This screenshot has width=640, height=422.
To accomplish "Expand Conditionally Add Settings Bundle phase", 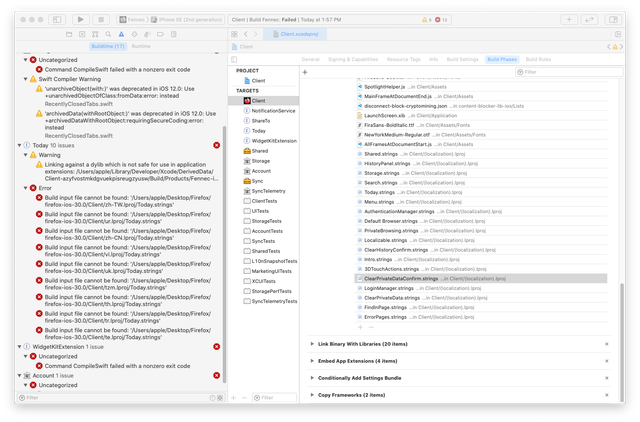I will (x=312, y=378).
